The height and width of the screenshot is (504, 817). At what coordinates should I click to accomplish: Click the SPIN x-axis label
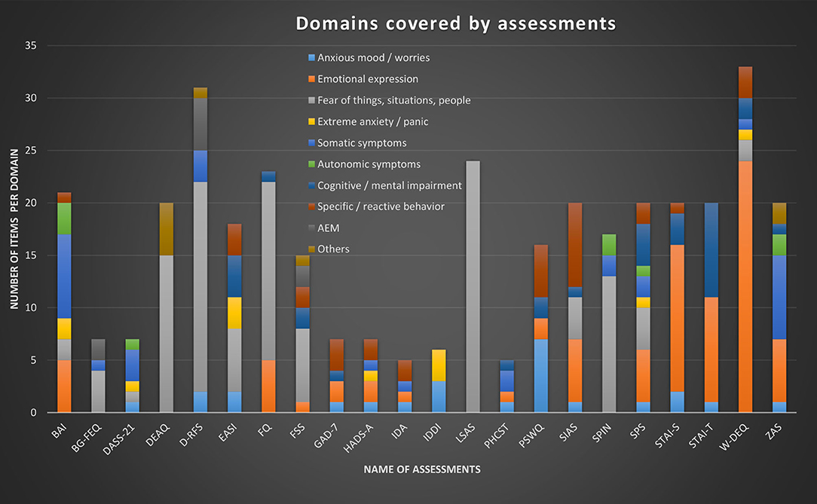[601, 432]
